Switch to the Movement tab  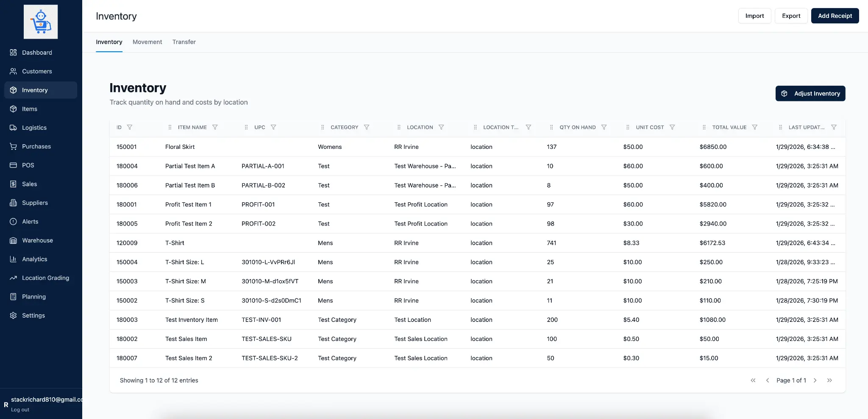[147, 42]
